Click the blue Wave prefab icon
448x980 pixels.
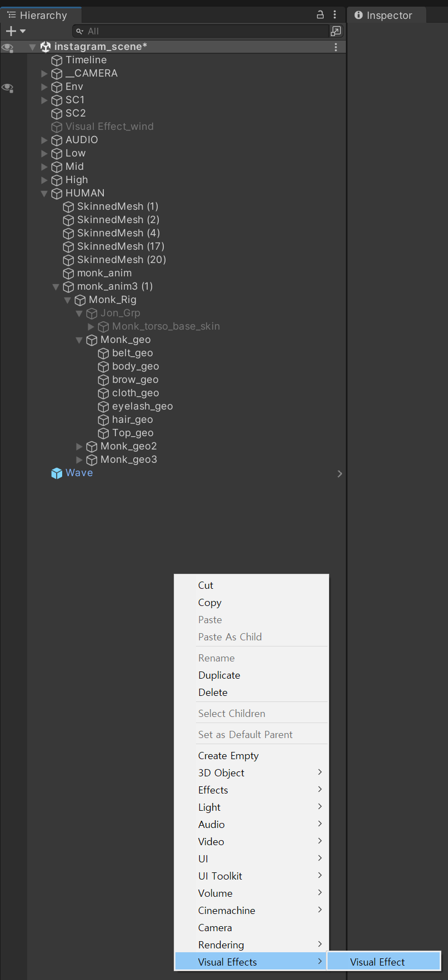point(57,473)
